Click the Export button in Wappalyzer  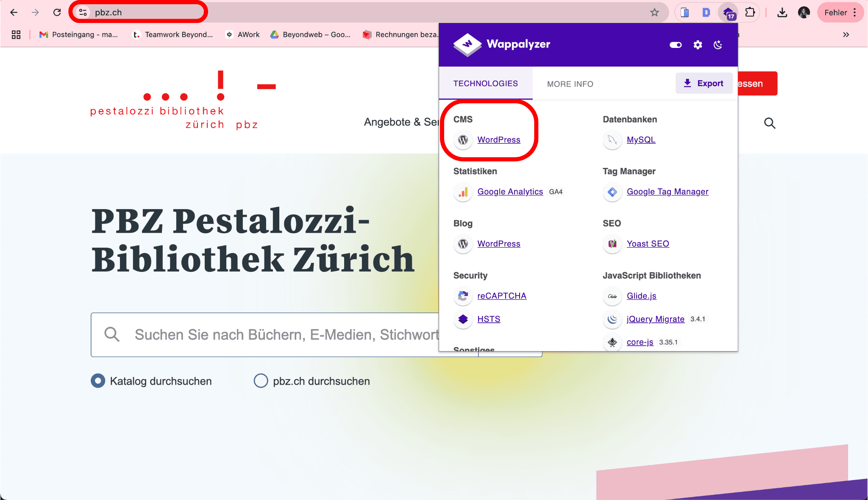pos(704,83)
